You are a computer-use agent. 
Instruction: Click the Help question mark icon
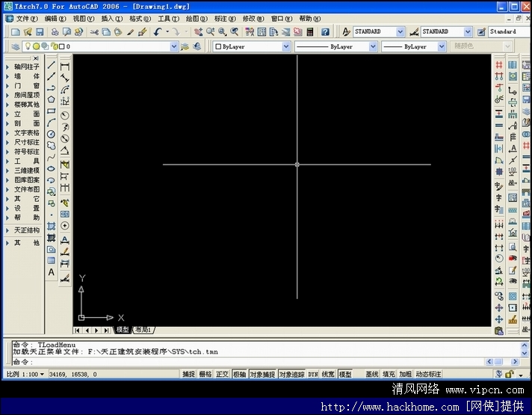[x=325, y=32]
